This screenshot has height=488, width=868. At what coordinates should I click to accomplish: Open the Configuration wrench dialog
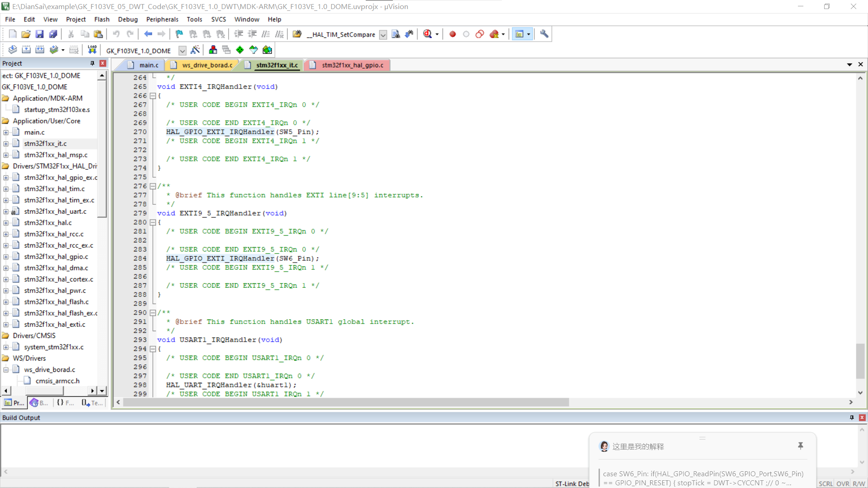[544, 34]
